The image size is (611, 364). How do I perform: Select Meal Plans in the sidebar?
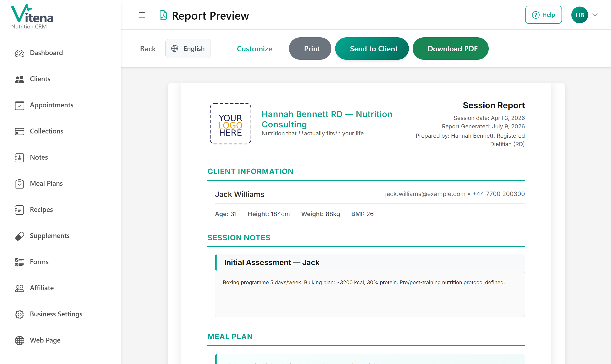pyautogui.click(x=46, y=183)
